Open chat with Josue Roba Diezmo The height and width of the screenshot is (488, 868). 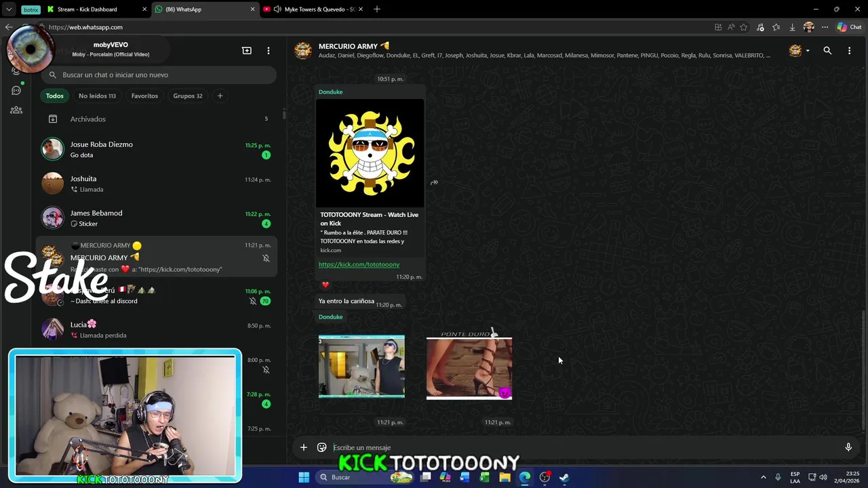157,149
